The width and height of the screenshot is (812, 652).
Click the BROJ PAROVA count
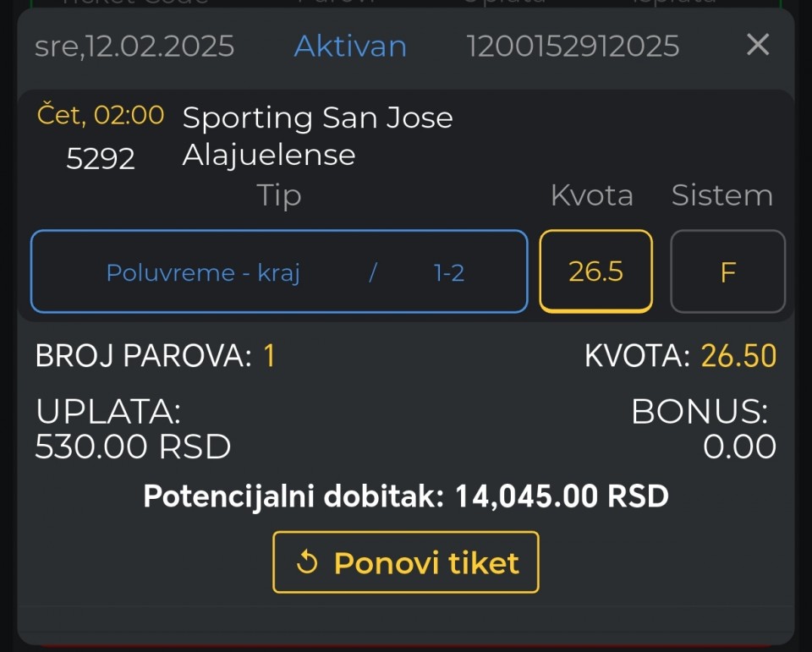(x=269, y=357)
